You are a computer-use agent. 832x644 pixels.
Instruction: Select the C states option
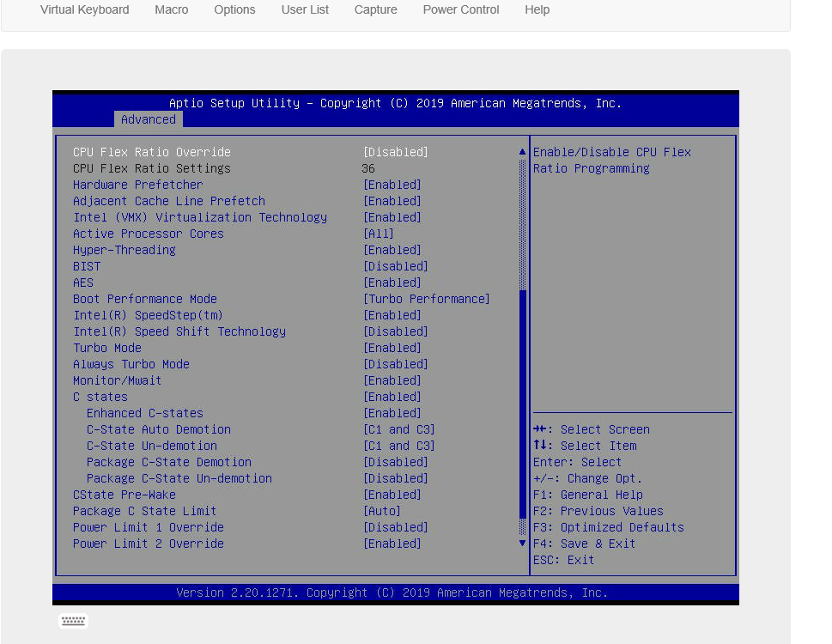click(100, 397)
